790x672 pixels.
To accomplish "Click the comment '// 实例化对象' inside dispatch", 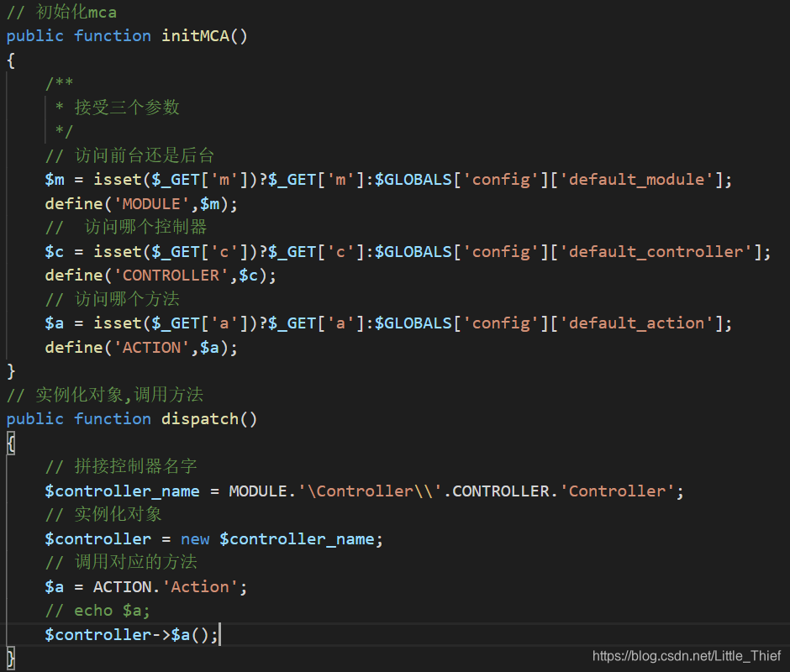I will (103, 514).
